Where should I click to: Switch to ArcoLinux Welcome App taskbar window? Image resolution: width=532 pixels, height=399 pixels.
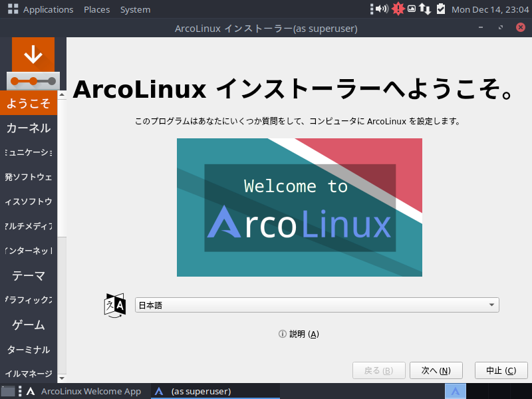point(84,391)
